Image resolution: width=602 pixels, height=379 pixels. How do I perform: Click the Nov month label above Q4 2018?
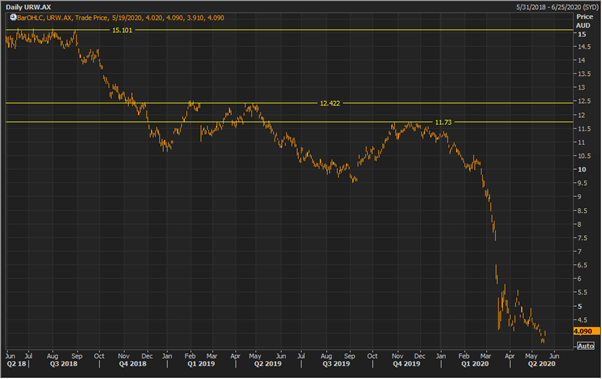tap(124, 356)
